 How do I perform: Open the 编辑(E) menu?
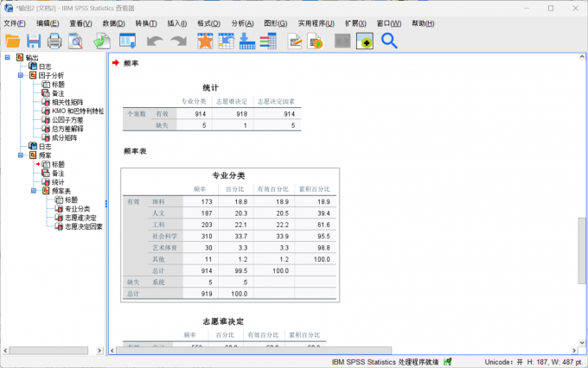click(48, 23)
